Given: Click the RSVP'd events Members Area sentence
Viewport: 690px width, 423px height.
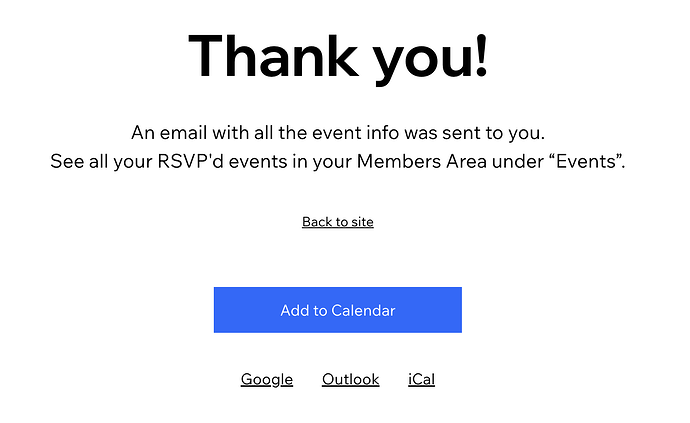Looking at the screenshot, I should [338, 161].
